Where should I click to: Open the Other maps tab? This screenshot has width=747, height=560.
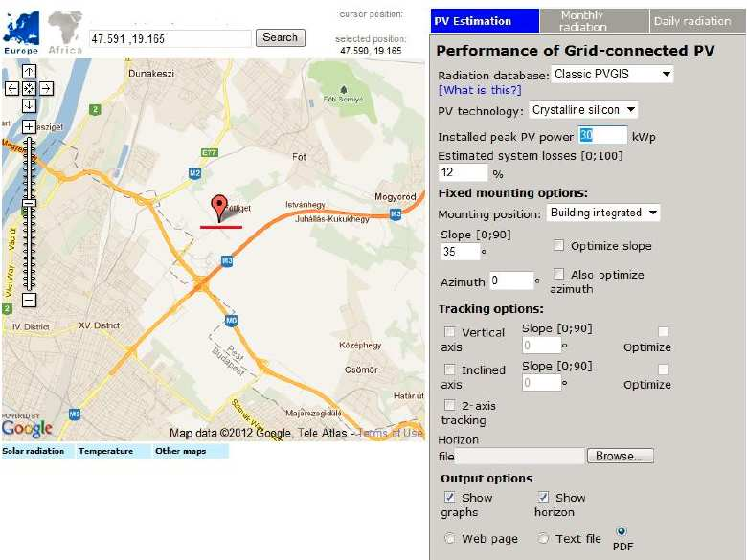pos(190,451)
